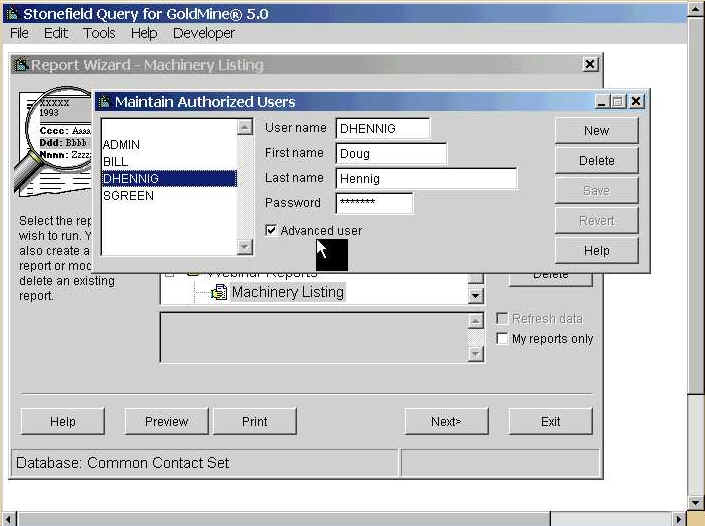Image resolution: width=705 pixels, height=526 pixels.
Task: Open the Tools menu
Action: 99,33
